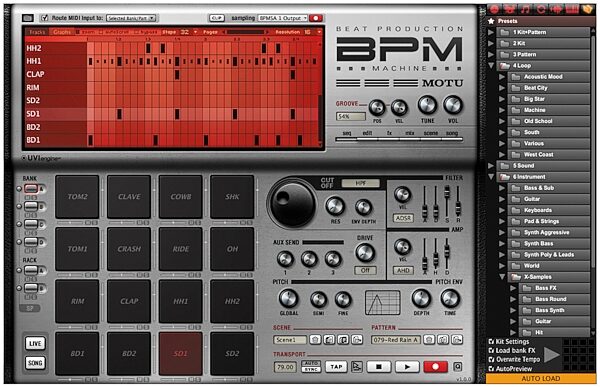Click the music note icon in browser toolbar

tap(525, 9)
